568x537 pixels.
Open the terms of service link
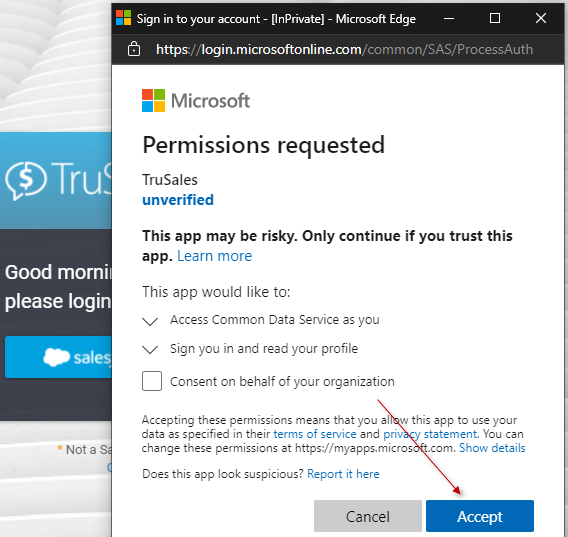315,434
